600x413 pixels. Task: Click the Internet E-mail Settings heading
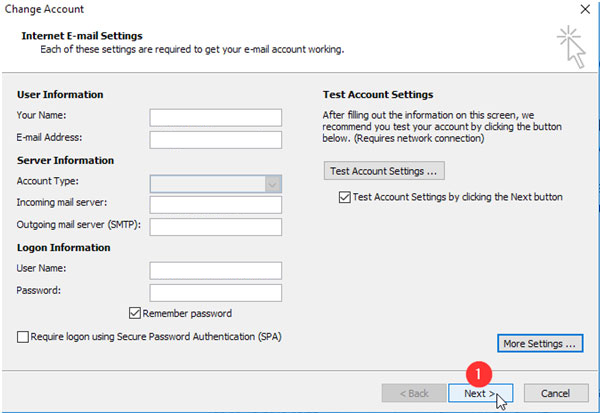click(x=82, y=36)
